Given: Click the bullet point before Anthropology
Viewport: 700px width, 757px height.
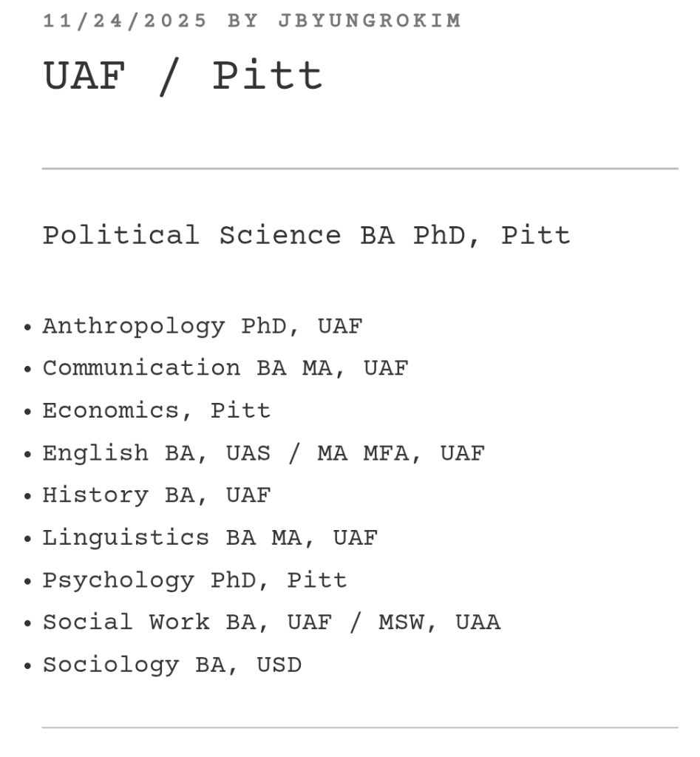Looking at the screenshot, I should pyautogui.click(x=28, y=327).
